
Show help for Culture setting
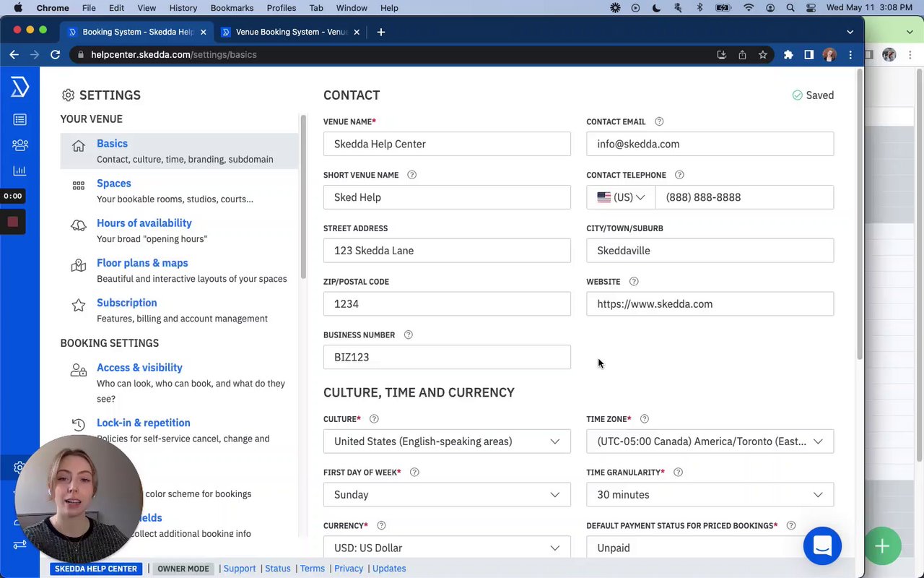(374, 419)
